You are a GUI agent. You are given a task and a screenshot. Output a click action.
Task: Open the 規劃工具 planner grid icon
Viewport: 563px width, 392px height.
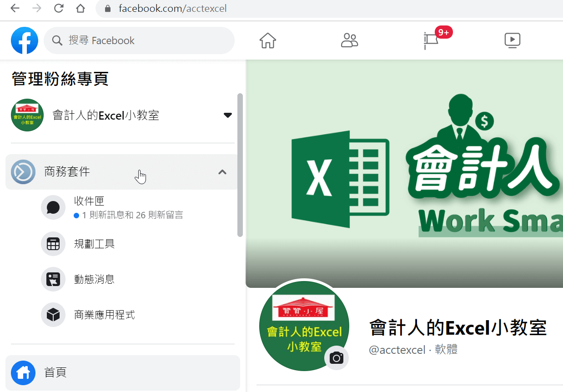pos(53,244)
